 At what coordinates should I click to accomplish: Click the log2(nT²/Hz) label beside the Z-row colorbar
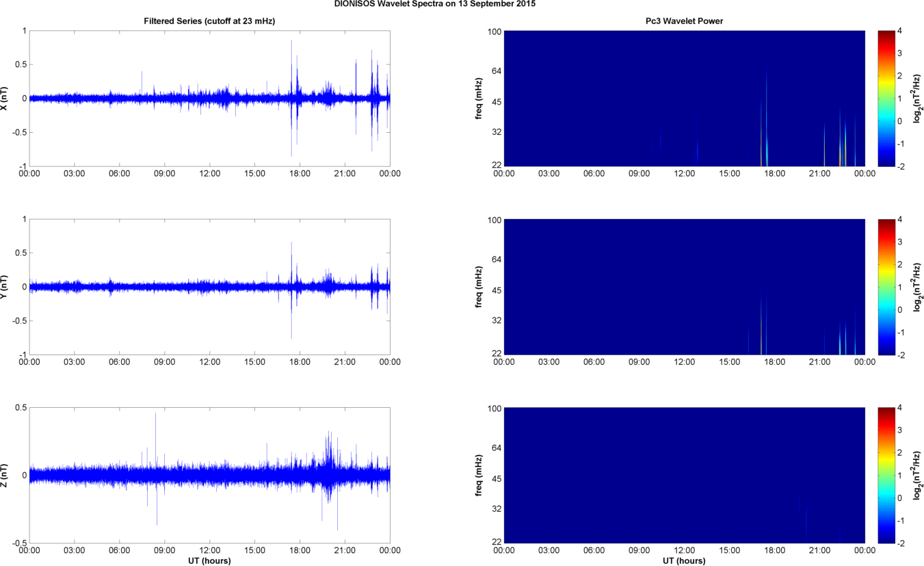point(919,476)
